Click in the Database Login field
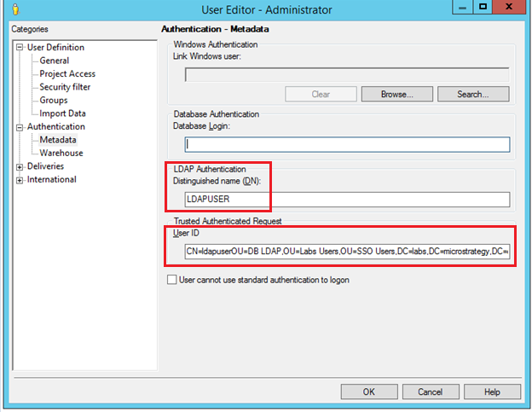532x412 pixels. pos(347,145)
